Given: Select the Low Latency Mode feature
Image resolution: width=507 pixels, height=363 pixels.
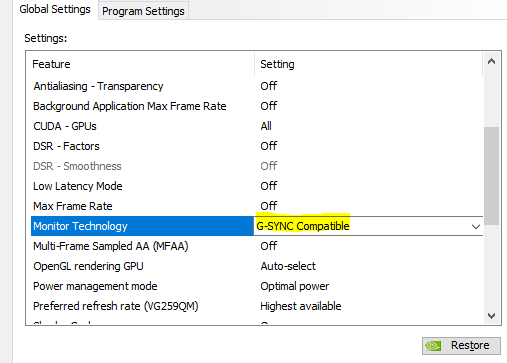Looking at the screenshot, I should tap(78, 186).
